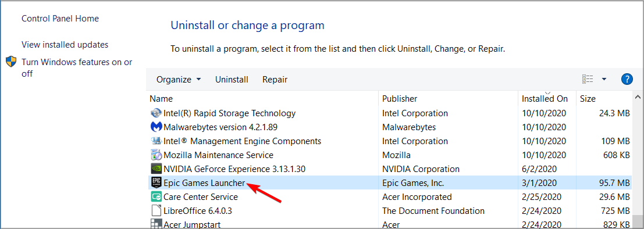Expand the view options dropdown arrow
644x229 pixels.
tap(604, 79)
